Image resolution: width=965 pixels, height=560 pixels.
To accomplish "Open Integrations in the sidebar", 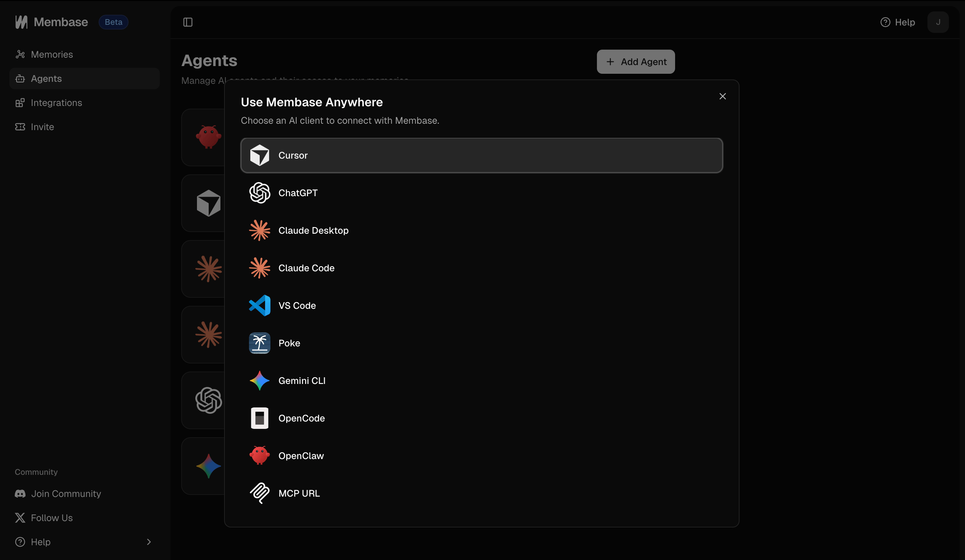I will pos(84,103).
